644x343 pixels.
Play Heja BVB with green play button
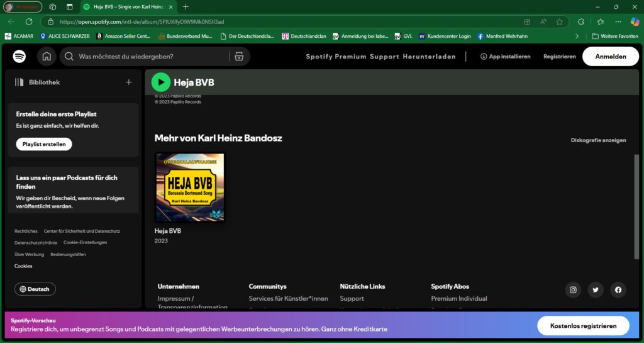pyautogui.click(x=161, y=82)
